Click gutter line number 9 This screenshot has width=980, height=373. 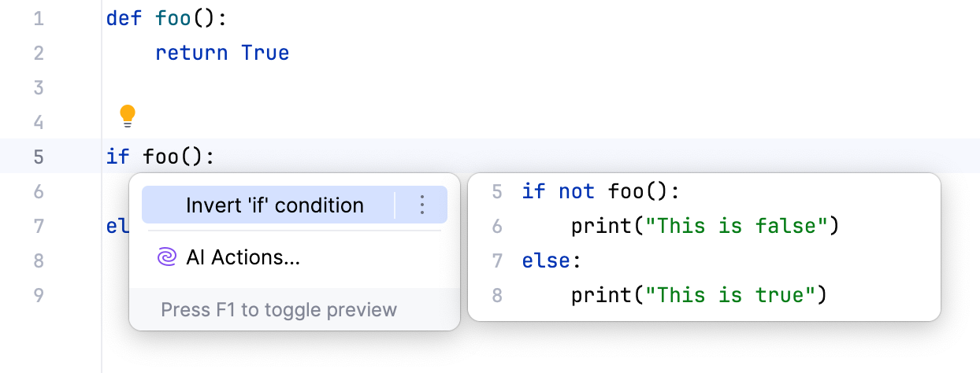[x=39, y=295]
